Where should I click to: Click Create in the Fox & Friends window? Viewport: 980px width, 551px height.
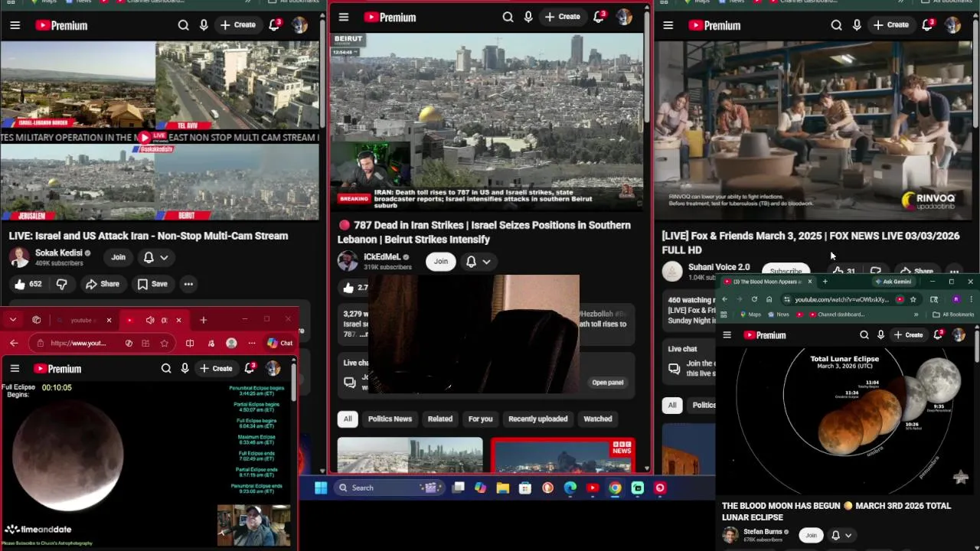coord(891,25)
